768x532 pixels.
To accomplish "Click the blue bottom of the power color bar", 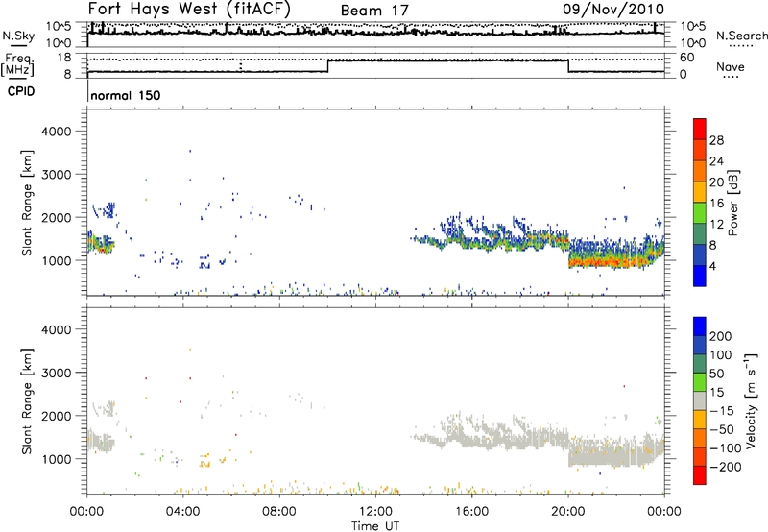I will coord(700,276).
